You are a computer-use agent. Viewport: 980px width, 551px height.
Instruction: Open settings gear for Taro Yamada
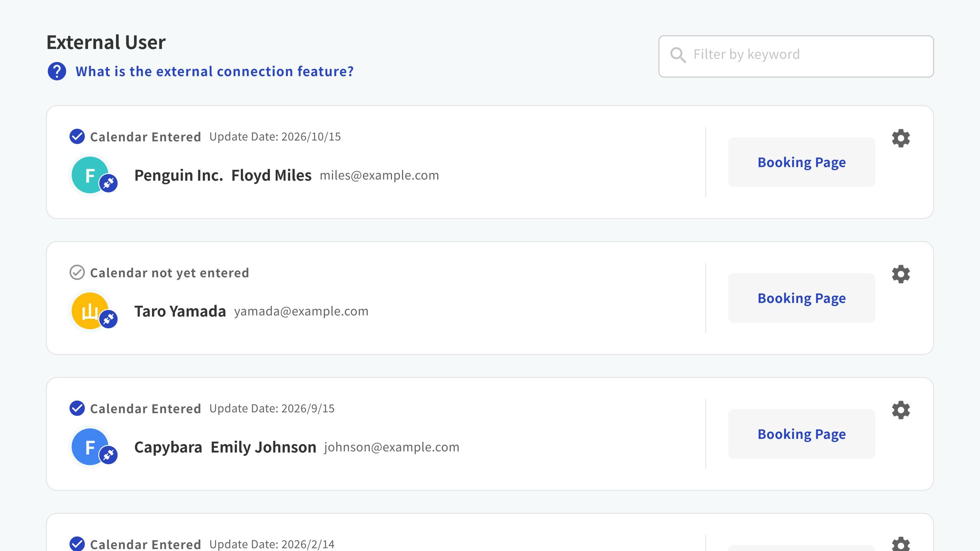pyautogui.click(x=901, y=274)
